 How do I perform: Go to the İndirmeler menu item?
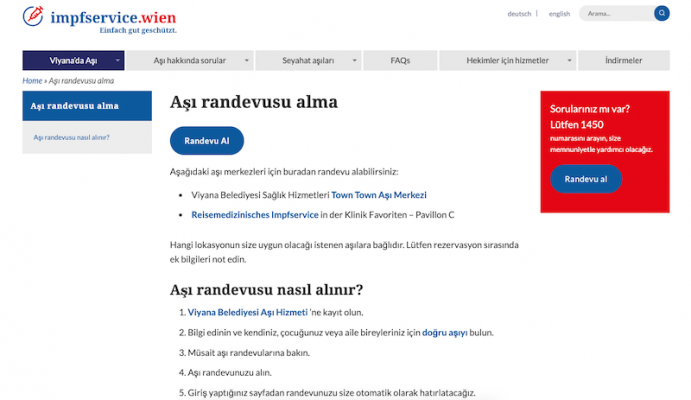point(624,61)
